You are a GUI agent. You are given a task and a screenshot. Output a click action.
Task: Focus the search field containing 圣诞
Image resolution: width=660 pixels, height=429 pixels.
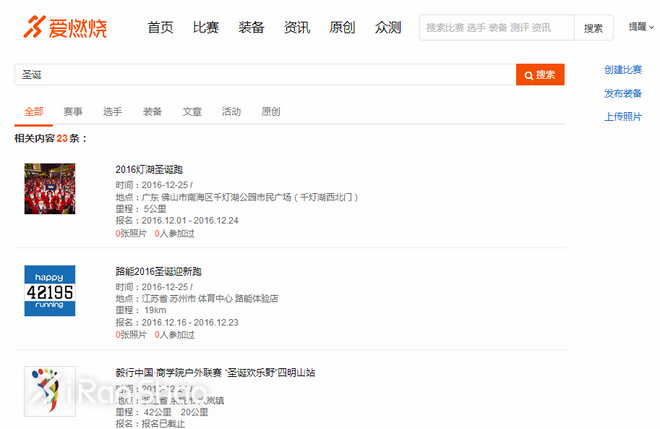(265, 75)
